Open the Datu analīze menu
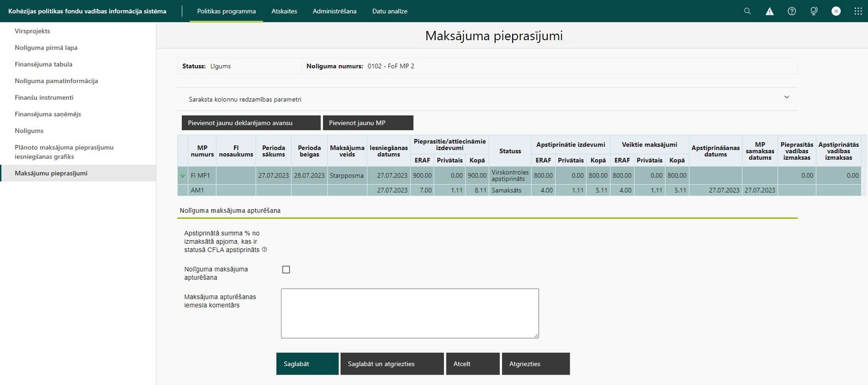The width and height of the screenshot is (868, 385). (390, 11)
